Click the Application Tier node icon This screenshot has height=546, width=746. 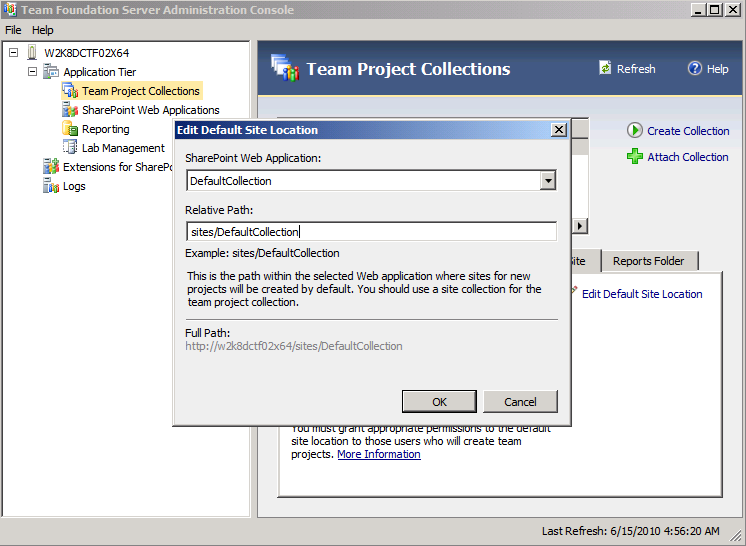point(51,72)
